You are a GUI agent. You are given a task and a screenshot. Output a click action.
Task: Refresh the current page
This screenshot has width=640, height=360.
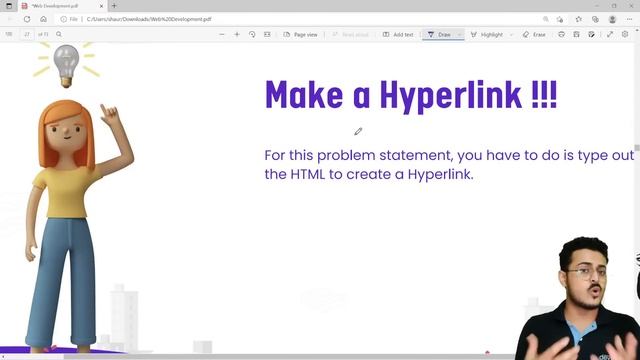tap(27, 19)
